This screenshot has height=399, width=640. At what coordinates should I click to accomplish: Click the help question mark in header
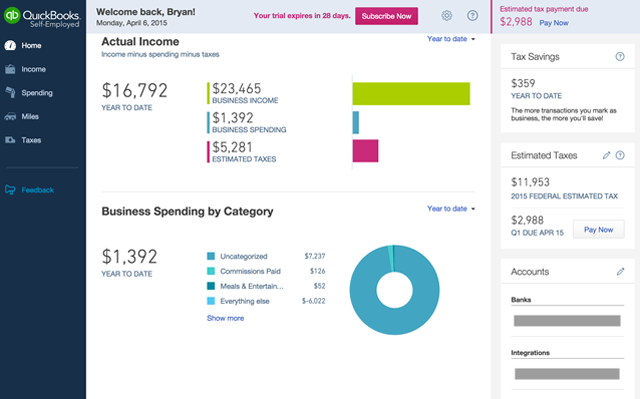point(472,16)
